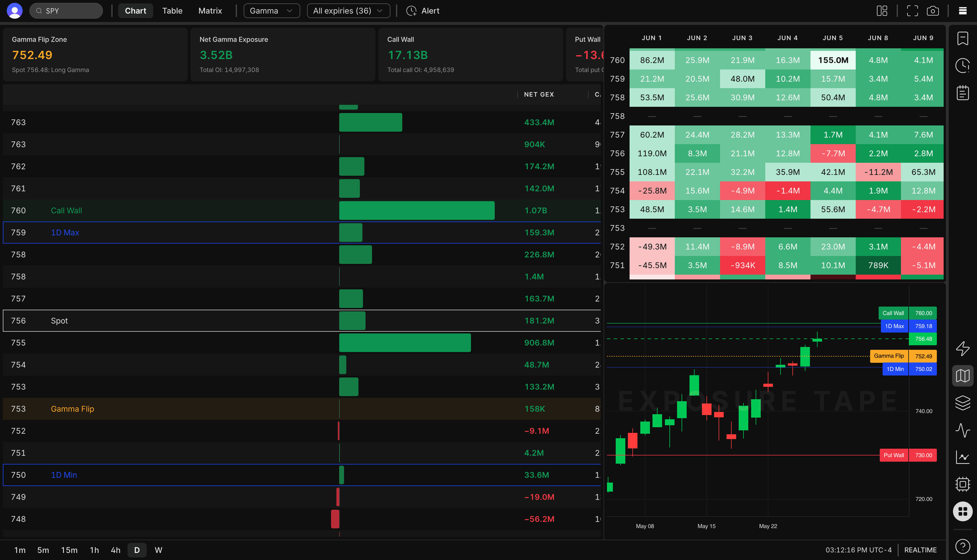
Task: Open the layers stack sidebar icon
Action: [x=963, y=403]
